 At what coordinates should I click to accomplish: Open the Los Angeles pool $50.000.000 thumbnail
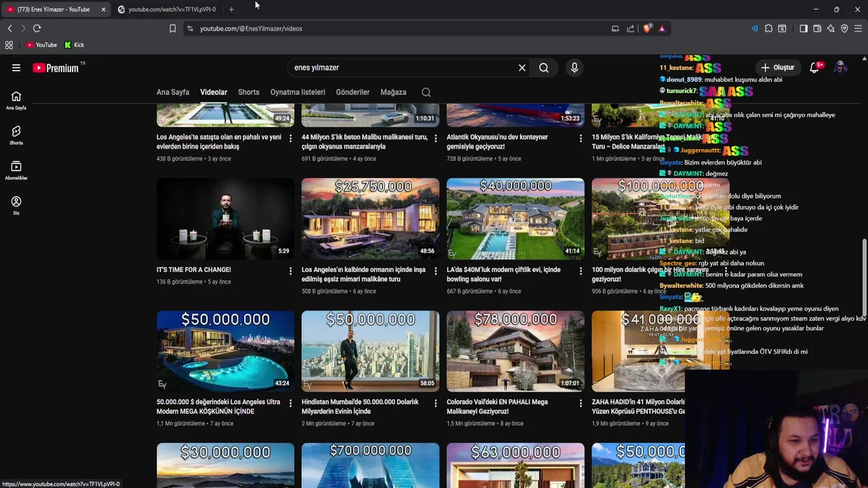226,351
